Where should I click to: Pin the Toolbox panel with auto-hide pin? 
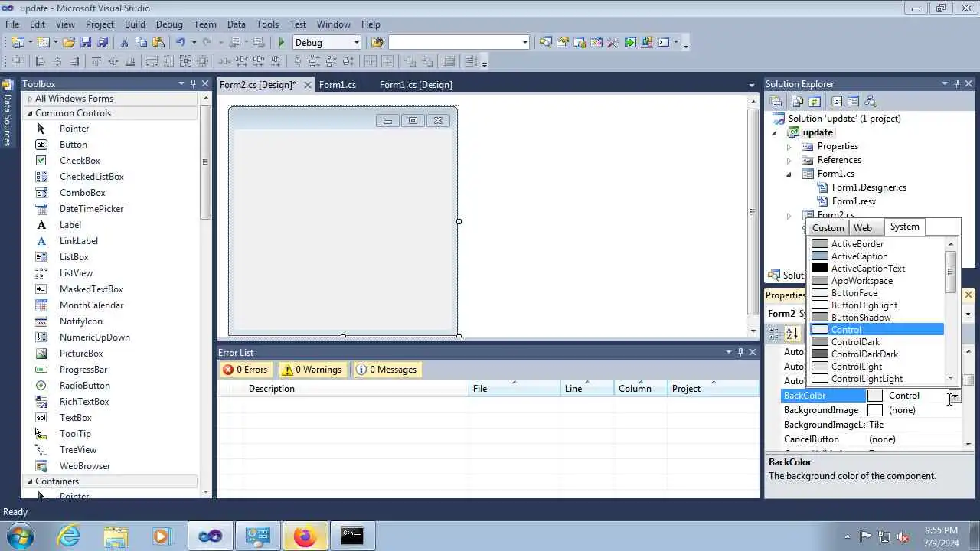(193, 83)
